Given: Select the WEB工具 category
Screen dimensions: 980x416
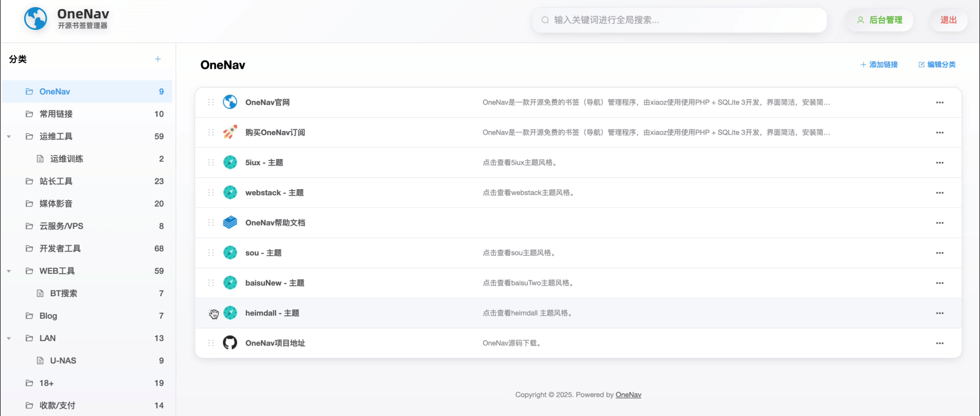Looking at the screenshot, I should click(87, 271).
